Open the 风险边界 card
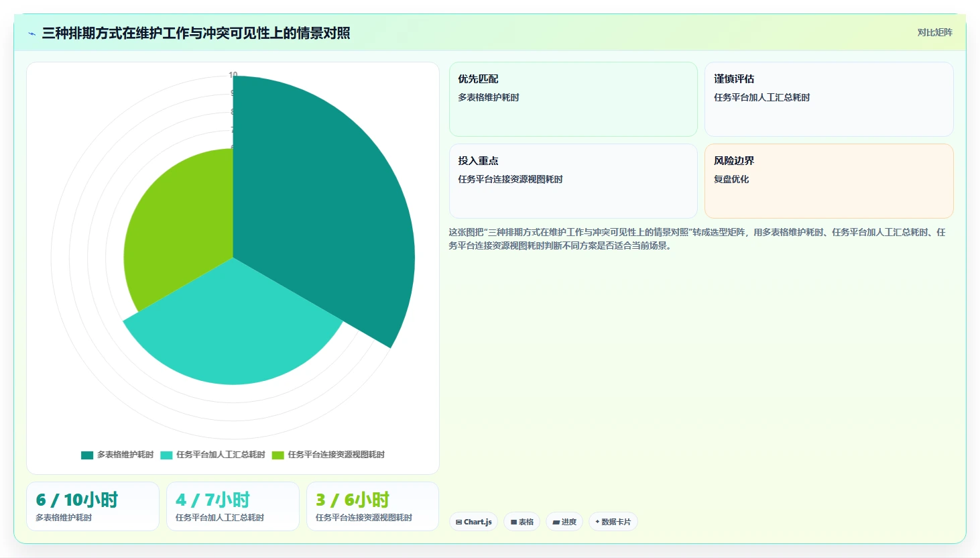 pyautogui.click(x=829, y=181)
